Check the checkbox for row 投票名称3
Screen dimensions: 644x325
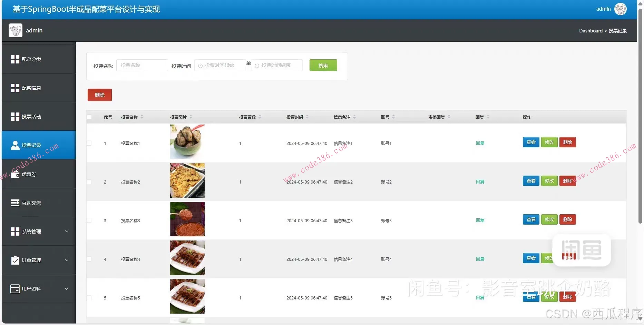coord(89,220)
